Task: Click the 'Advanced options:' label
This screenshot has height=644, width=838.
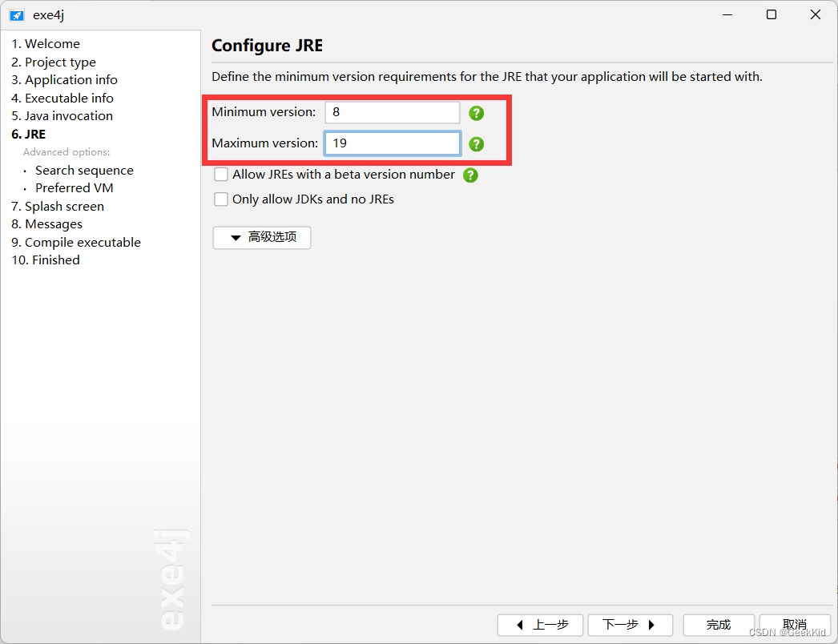Action: [66, 152]
